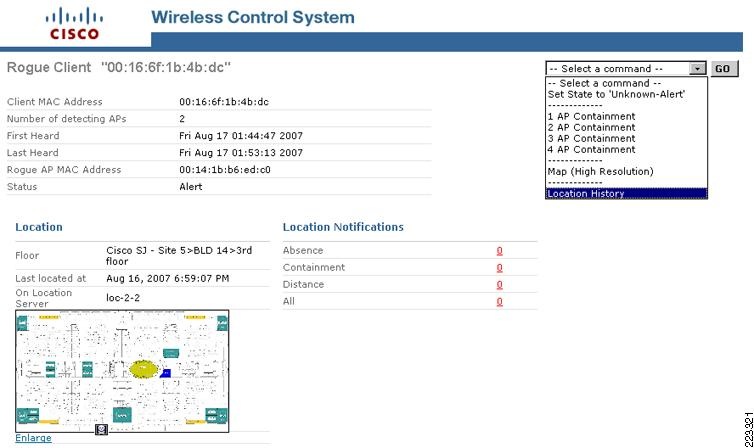
Task: Click the bottom-center AP icon on map
Action: coord(122,414)
